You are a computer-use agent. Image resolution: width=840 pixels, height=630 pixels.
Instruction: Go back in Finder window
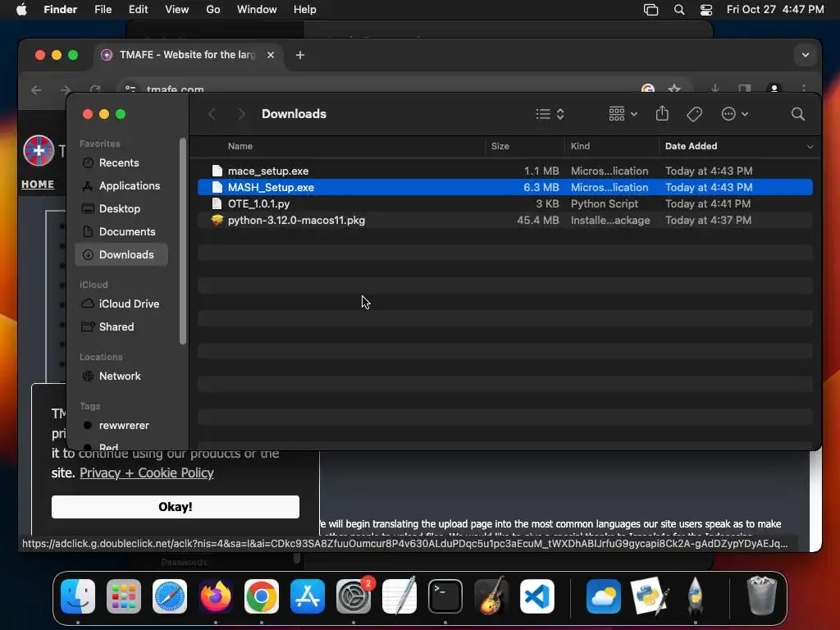click(x=212, y=113)
